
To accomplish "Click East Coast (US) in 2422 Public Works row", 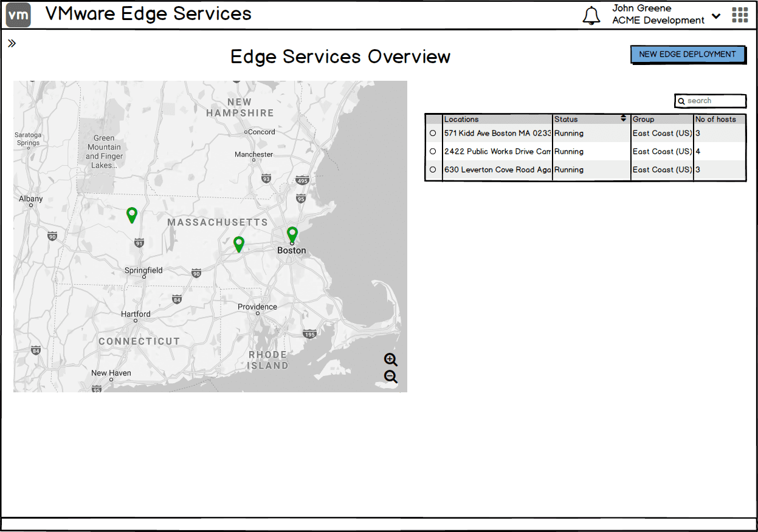I will [663, 151].
